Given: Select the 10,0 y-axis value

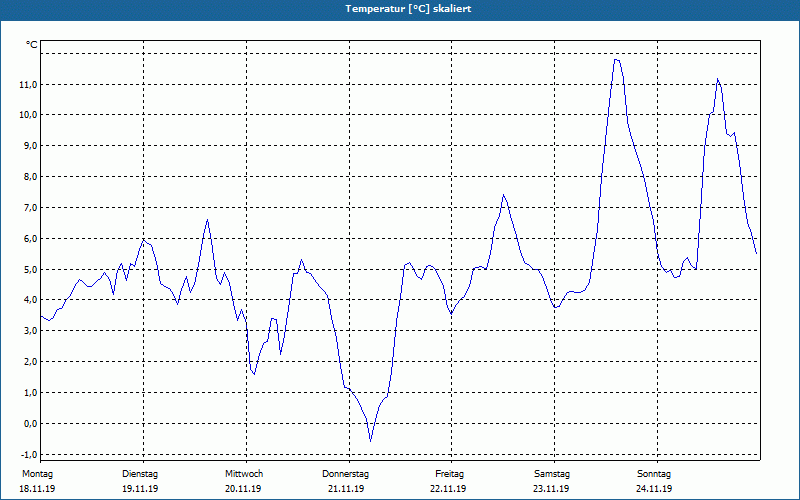Looking at the screenshot, I should pos(29,115).
